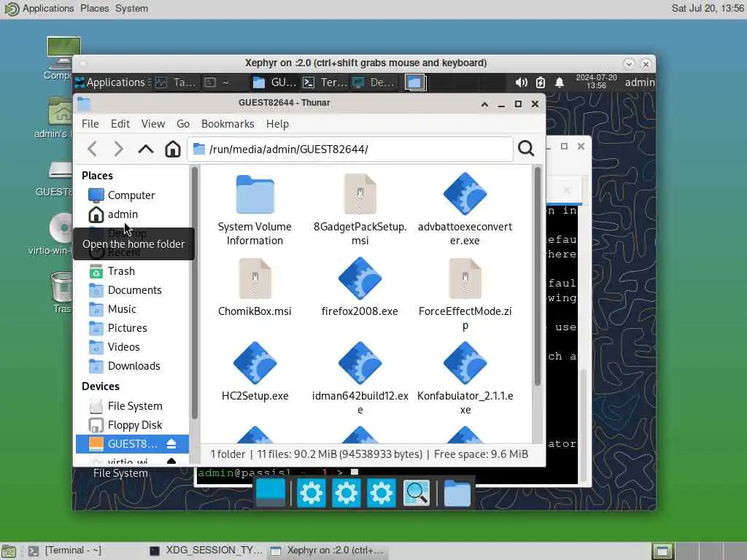The width and height of the screenshot is (747, 560).
Task: Select idman642build12.exe file icon
Action: click(x=360, y=363)
